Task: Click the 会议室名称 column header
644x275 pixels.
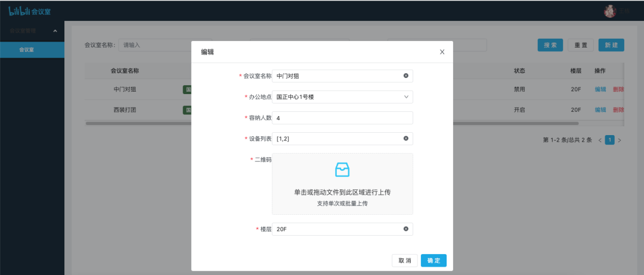Action: pyautogui.click(x=125, y=71)
